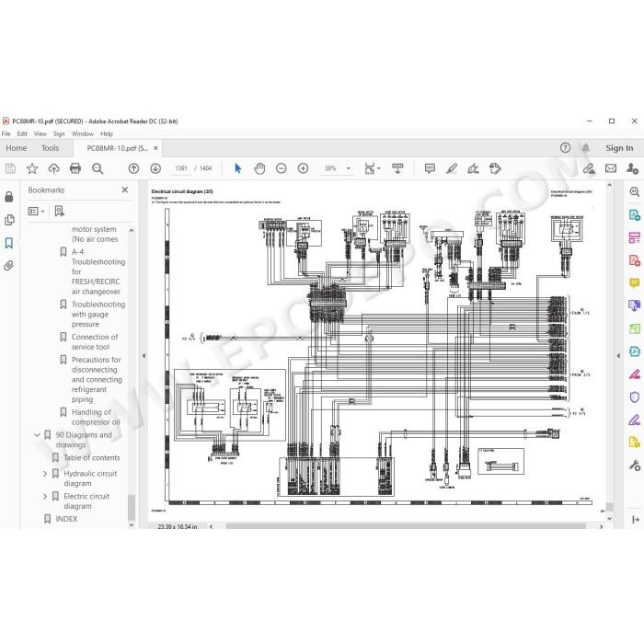Expand right pane arrow at bottom
The height and width of the screenshot is (644, 644).
tap(636, 520)
